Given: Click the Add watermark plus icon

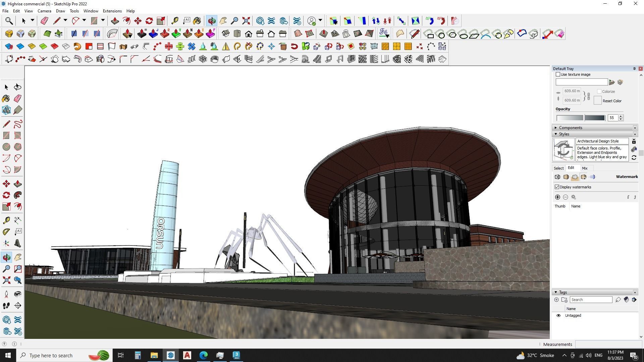Looking at the screenshot, I should pos(557,197).
